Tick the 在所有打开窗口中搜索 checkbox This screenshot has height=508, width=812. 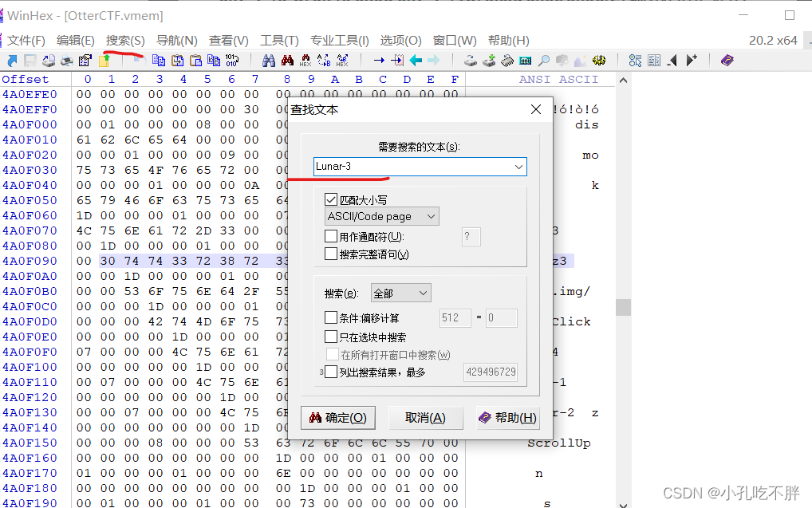click(332, 354)
